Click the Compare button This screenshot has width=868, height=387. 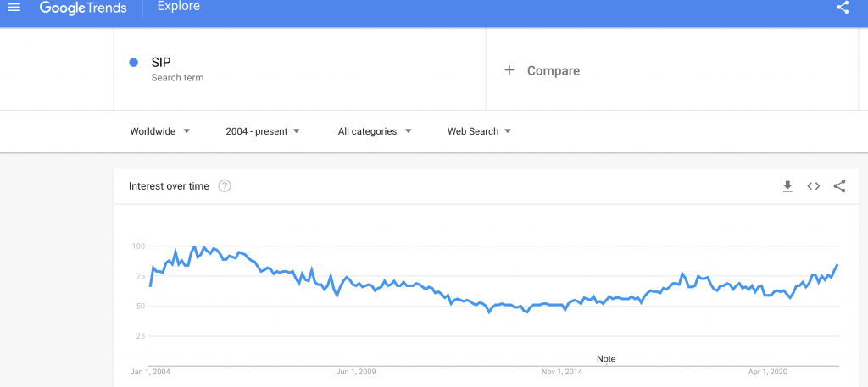pyautogui.click(x=553, y=70)
